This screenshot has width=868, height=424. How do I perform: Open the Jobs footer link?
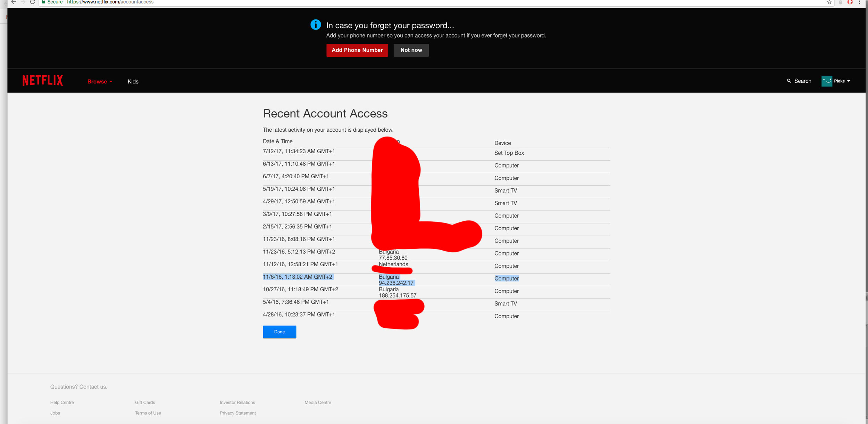tap(55, 413)
